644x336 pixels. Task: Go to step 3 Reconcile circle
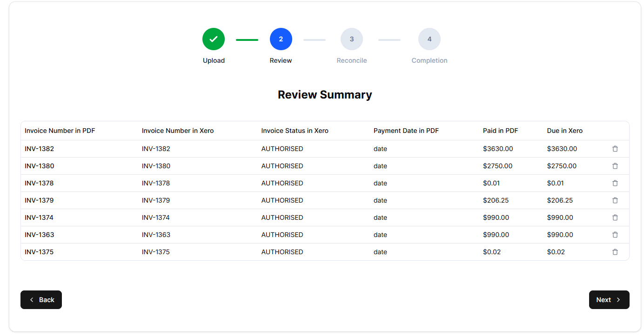(351, 39)
